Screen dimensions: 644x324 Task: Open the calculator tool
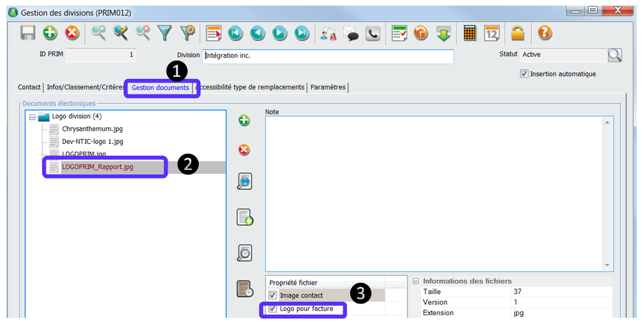point(470,33)
